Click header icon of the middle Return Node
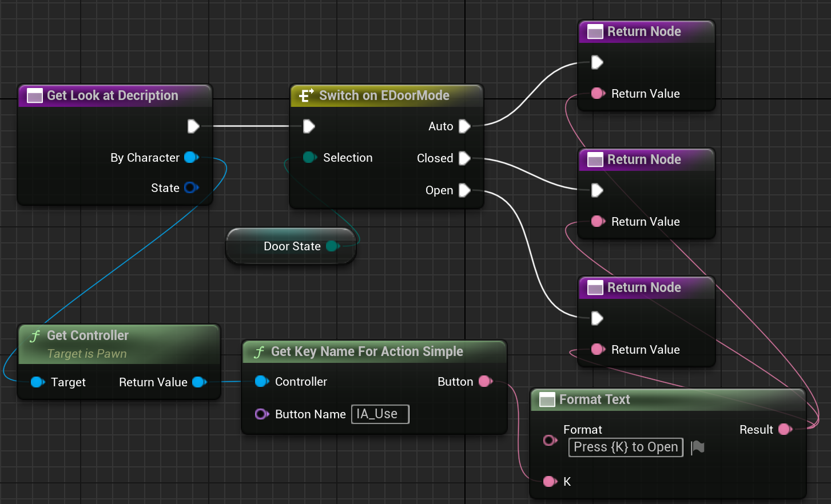The image size is (831, 504). tap(595, 159)
